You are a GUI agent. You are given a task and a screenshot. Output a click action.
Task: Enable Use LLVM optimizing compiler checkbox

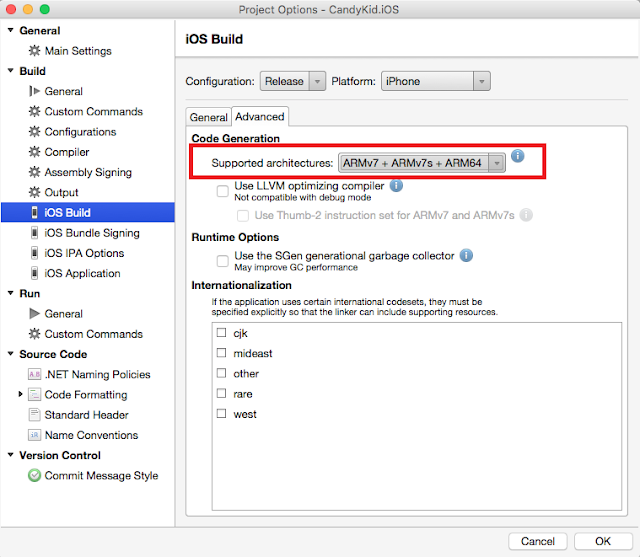click(x=222, y=191)
